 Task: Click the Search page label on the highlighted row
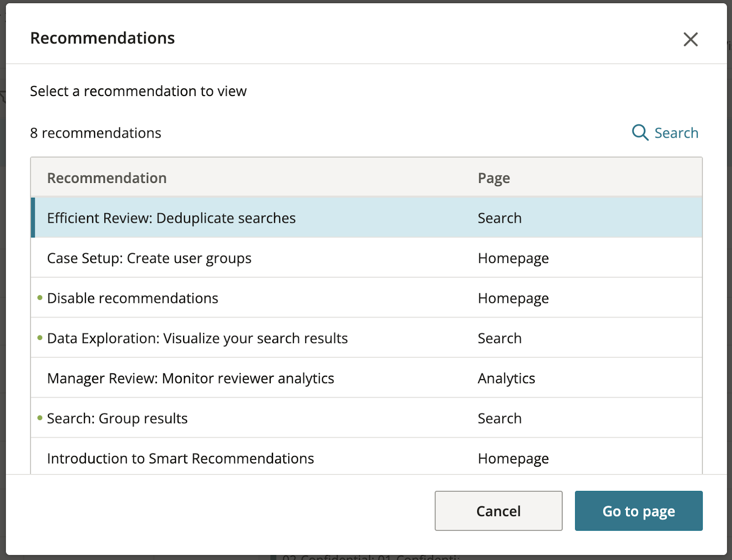500,218
